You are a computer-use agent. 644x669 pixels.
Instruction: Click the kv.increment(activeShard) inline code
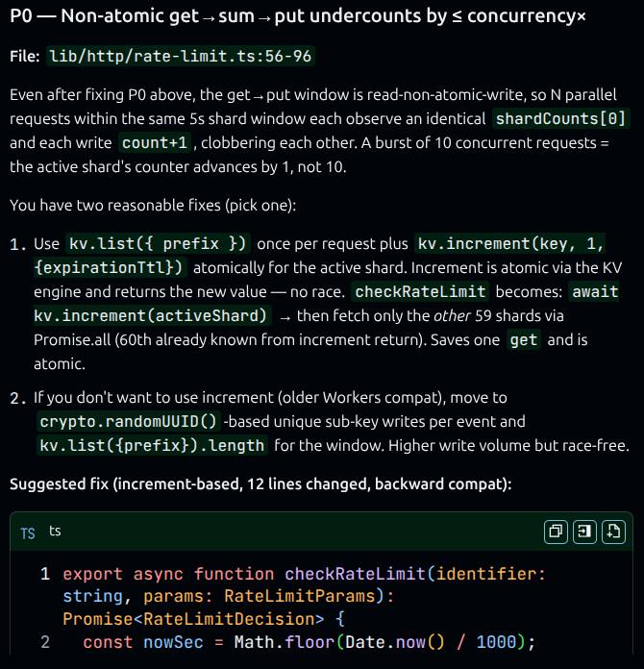click(153, 315)
